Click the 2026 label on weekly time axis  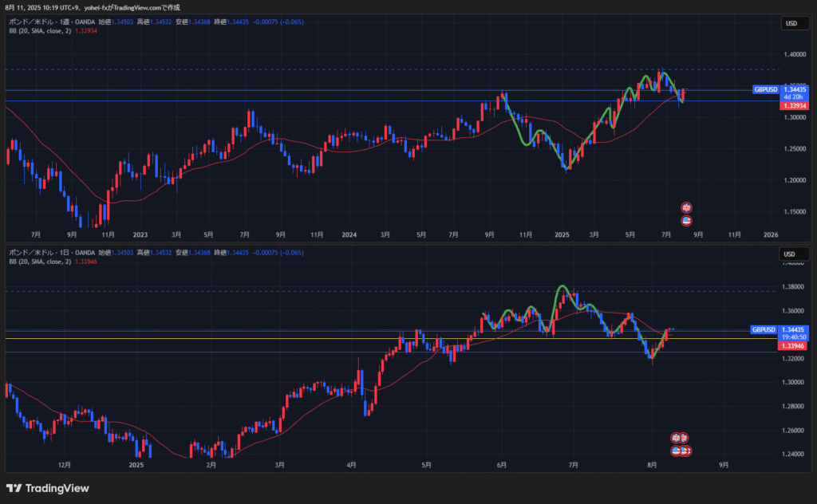(771, 234)
